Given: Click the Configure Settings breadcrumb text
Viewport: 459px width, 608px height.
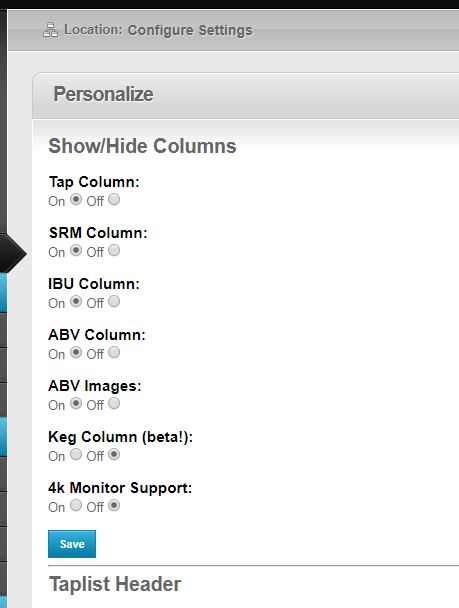Looking at the screenshot, I should coord(190,30).
